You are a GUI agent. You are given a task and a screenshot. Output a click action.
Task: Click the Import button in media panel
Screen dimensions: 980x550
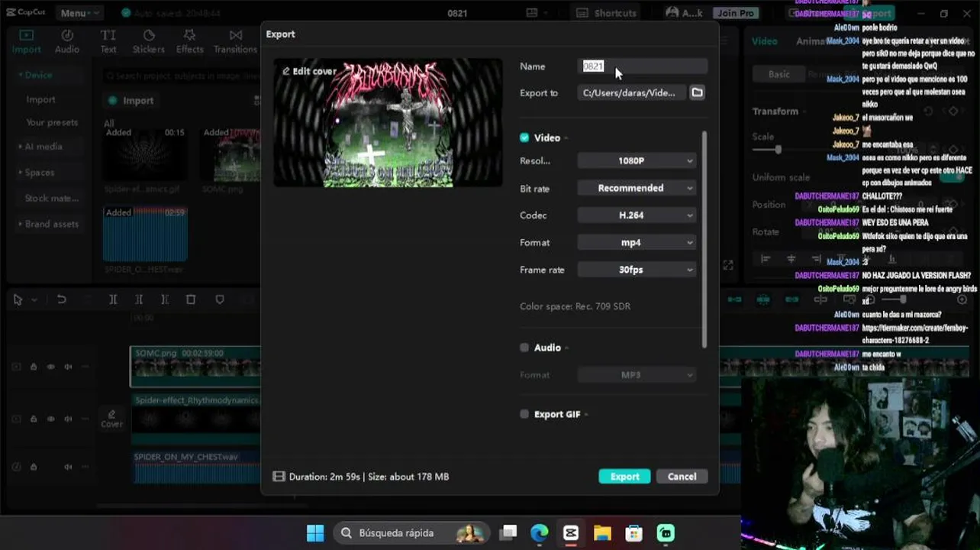click(x=131, y=100)
